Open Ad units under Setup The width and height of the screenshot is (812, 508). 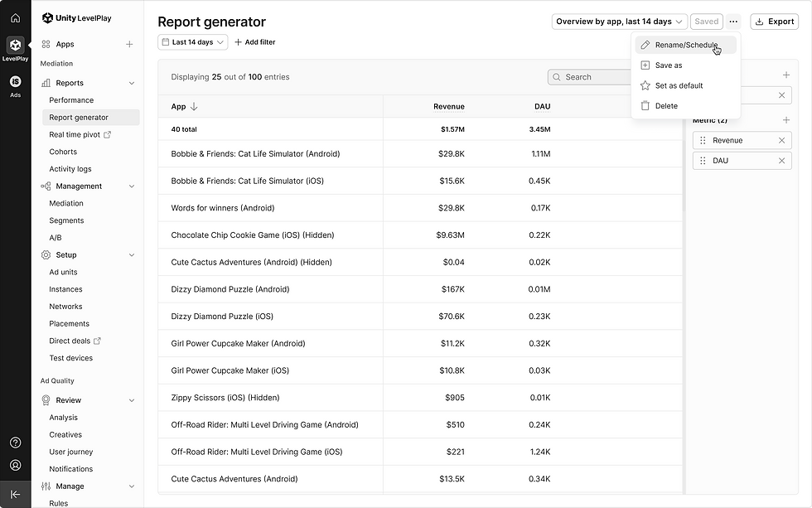point(63,273)
